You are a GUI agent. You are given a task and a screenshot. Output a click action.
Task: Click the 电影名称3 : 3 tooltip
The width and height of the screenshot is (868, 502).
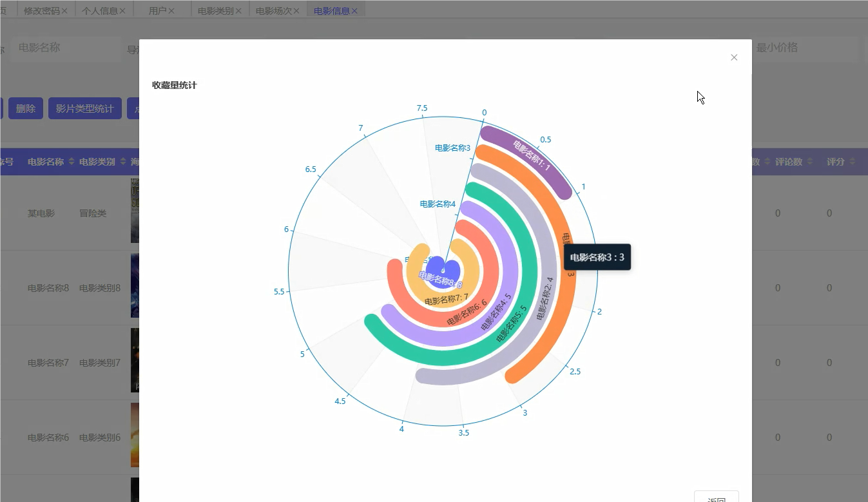(597, 257)
